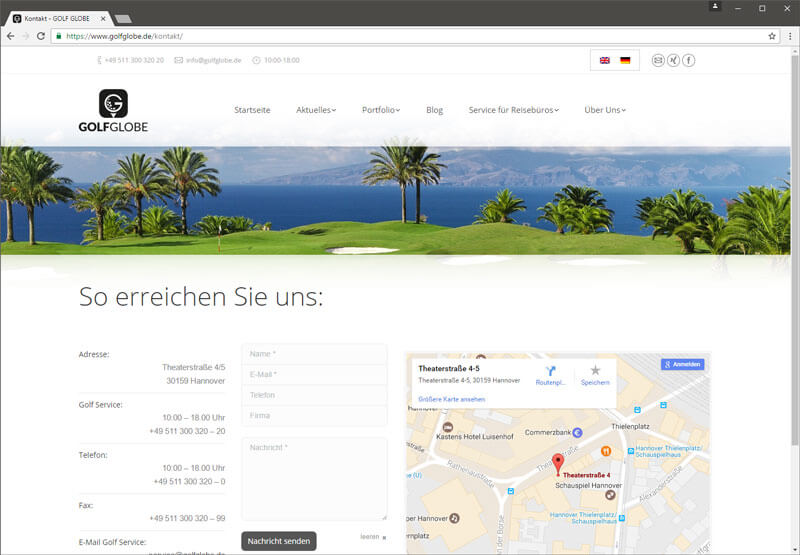Expand Service für Reisebüros dropdown
The width and height of the screenshot is (800, 555).
[513, 110]
